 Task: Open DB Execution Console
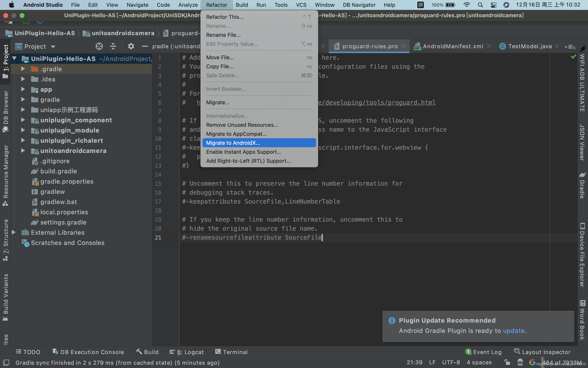point(88,352)
